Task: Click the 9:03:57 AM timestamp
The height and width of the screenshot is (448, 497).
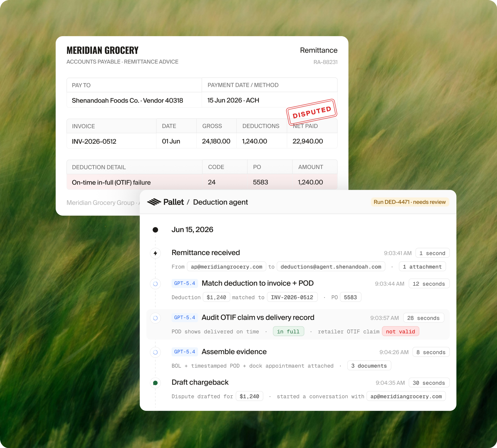Action: [385, 318]
